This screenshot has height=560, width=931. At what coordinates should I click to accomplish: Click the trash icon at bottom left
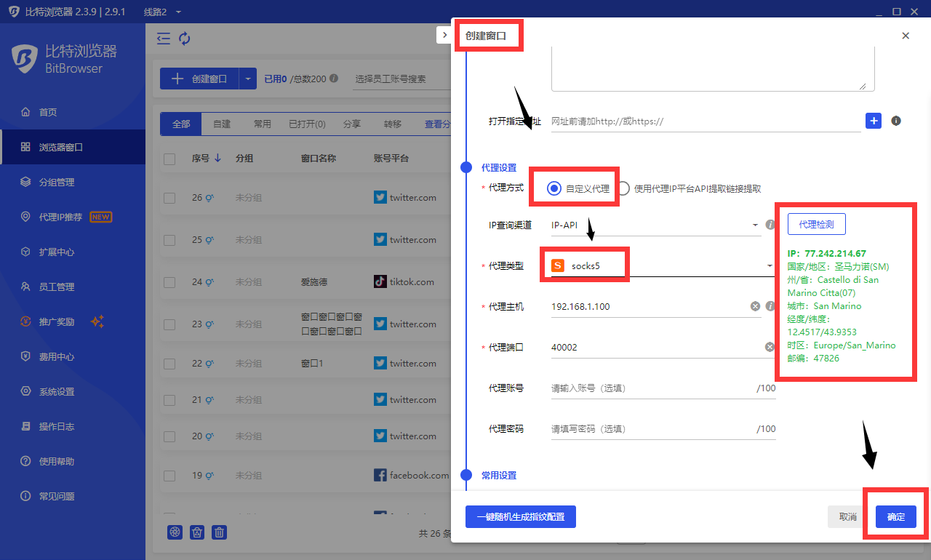(x=219, y=532)
